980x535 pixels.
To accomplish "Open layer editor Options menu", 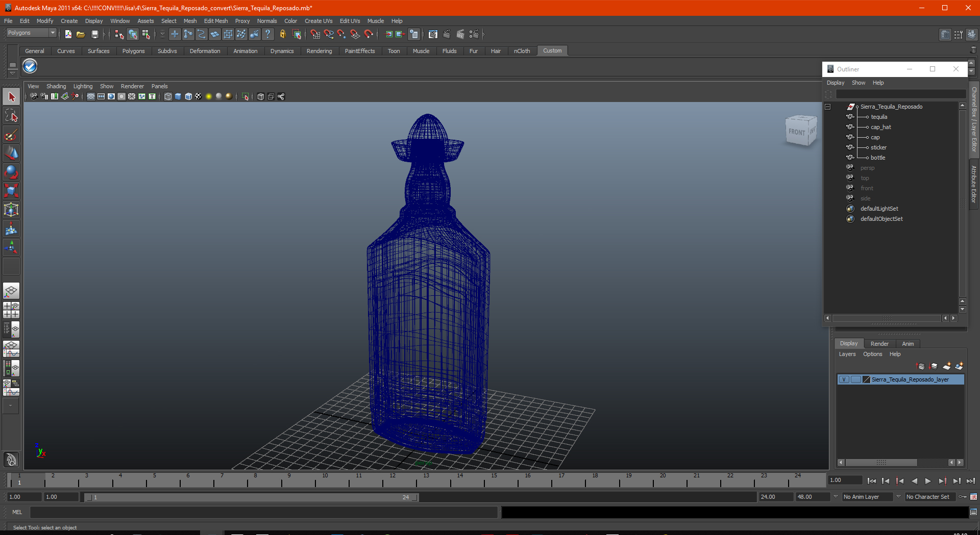I will pos(872,354).
